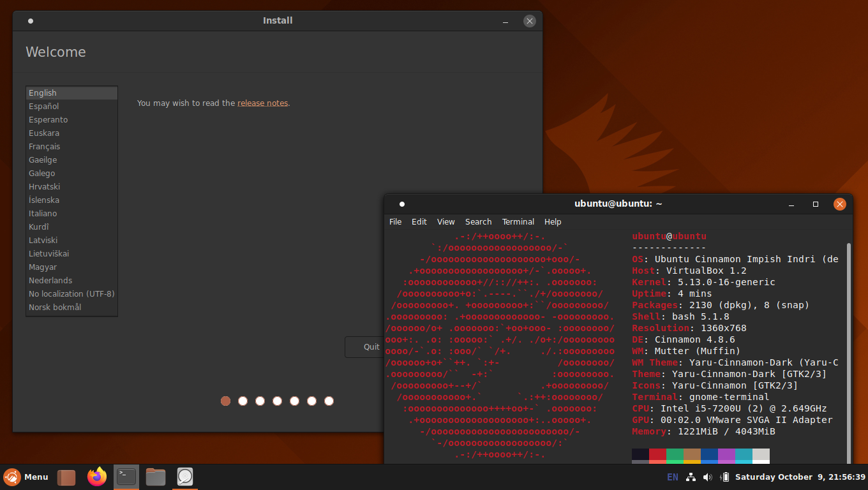Click the terminal's vertical scrollbar
This screenshot has width=868, height=490.
(x=848, y=351)
